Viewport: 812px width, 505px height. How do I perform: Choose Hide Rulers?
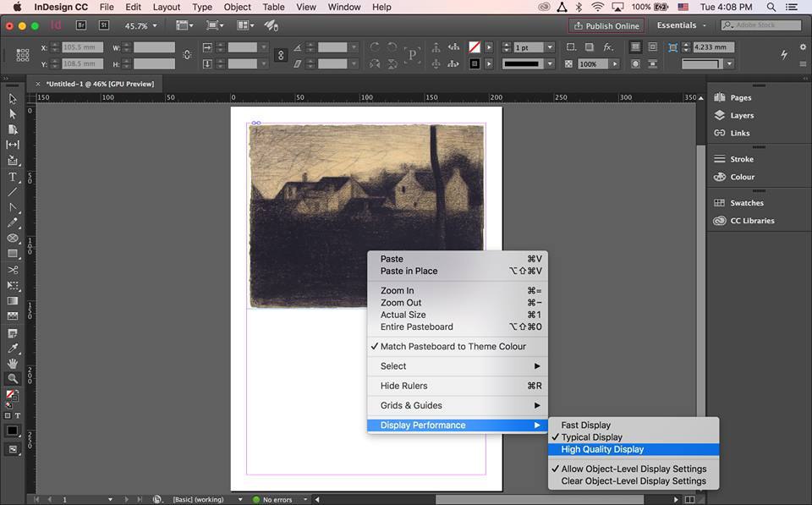(x=458, y=386)
